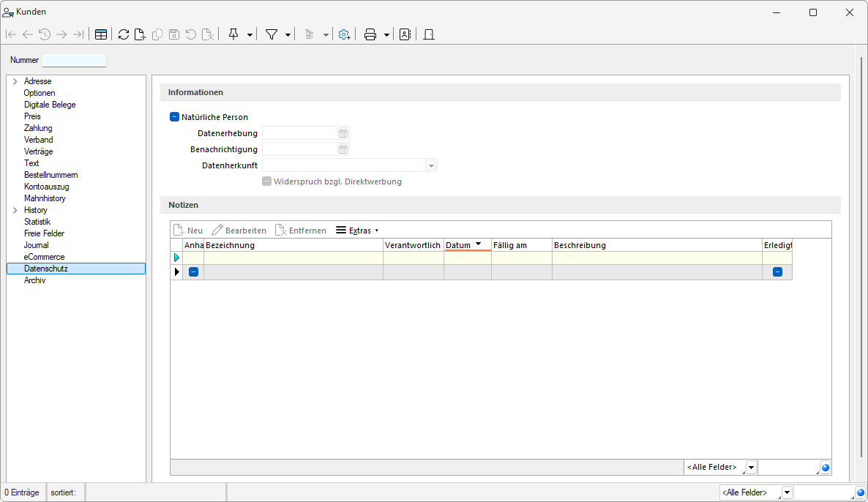Create a new note with Neu
Image resolution: width=868 pixels, height=502 pixels.
[188, 231]
